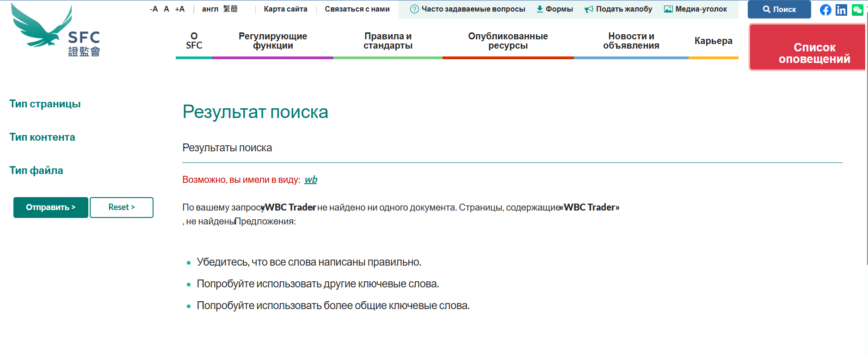Click the magnifier Поиск search button
Image resolution: width=868 pixels, height=354 pixels.
pos(779,9)
